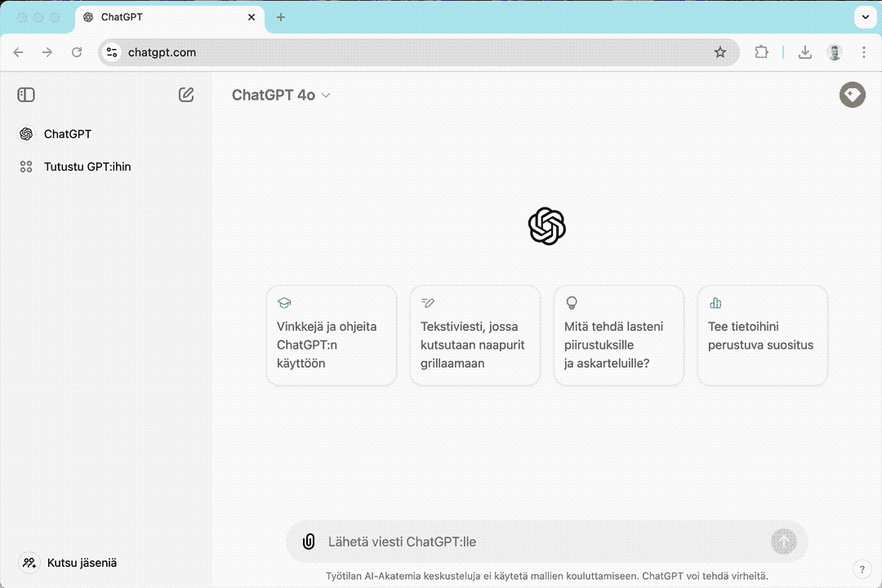Click the paperclip attach file icon
Image resolution: width=882 pixels, height=588 pixels.
[x=309, y=541]
